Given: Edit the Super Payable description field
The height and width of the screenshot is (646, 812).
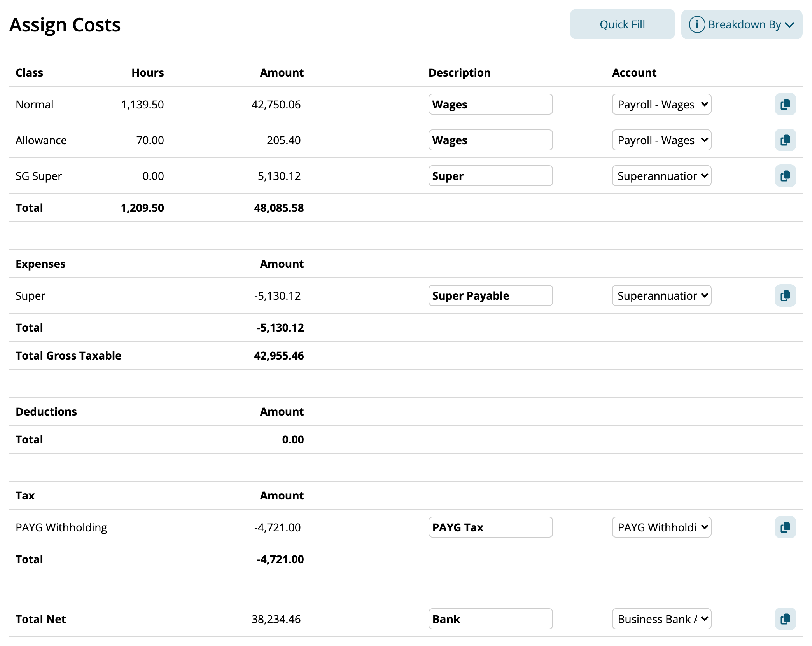Looking at the screenshot, I should coord(490,295).
